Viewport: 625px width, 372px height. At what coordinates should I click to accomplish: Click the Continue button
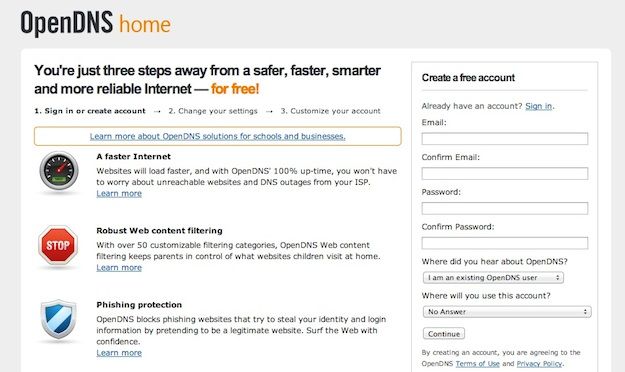pyautogui.click(x=444, y=334)
